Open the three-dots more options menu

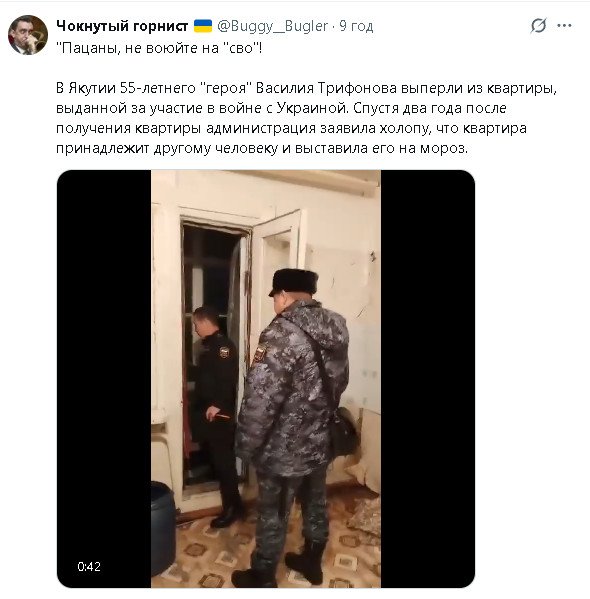[x=564, y=26]
